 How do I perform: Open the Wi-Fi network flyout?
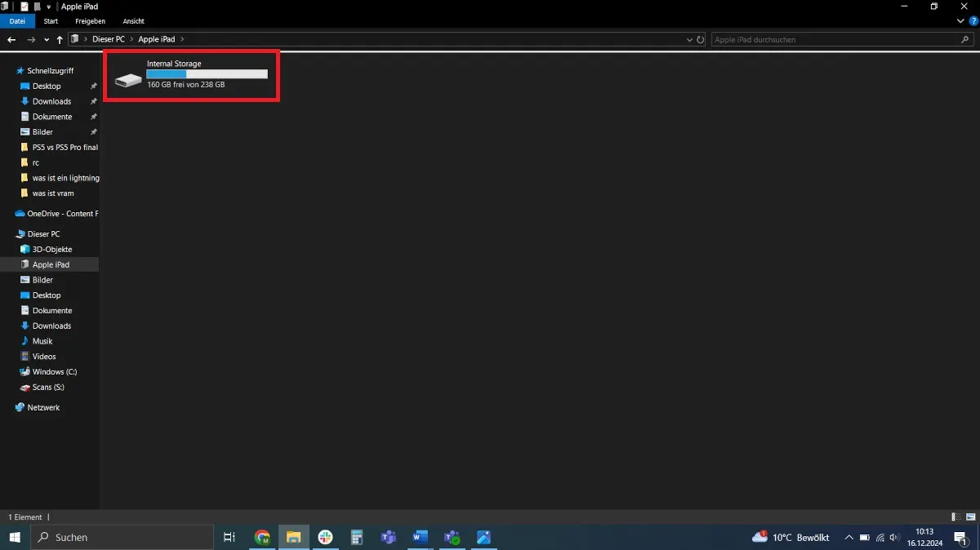(880, 537)
